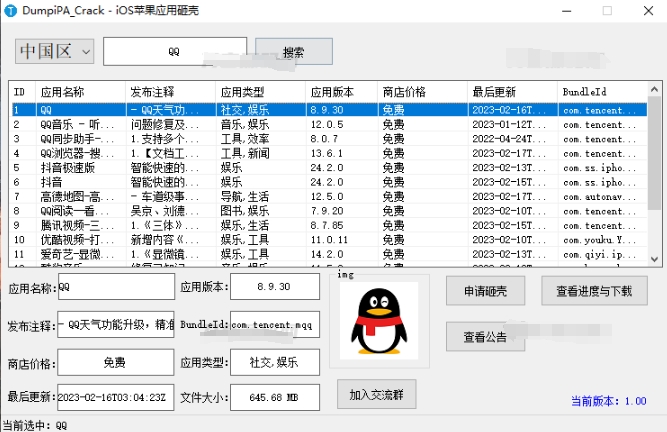Click the 加入交流群 button
The image size is (667, 432).
376,395
